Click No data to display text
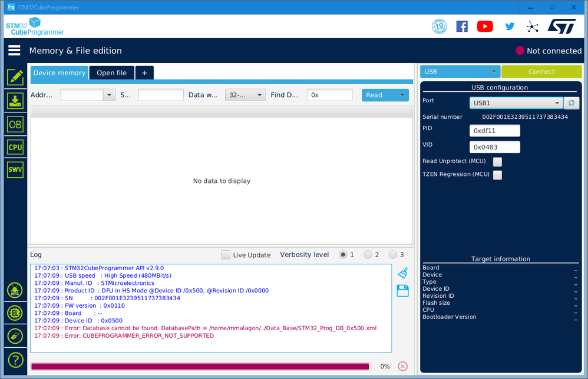The image size is (588, 379). point(222,181)
